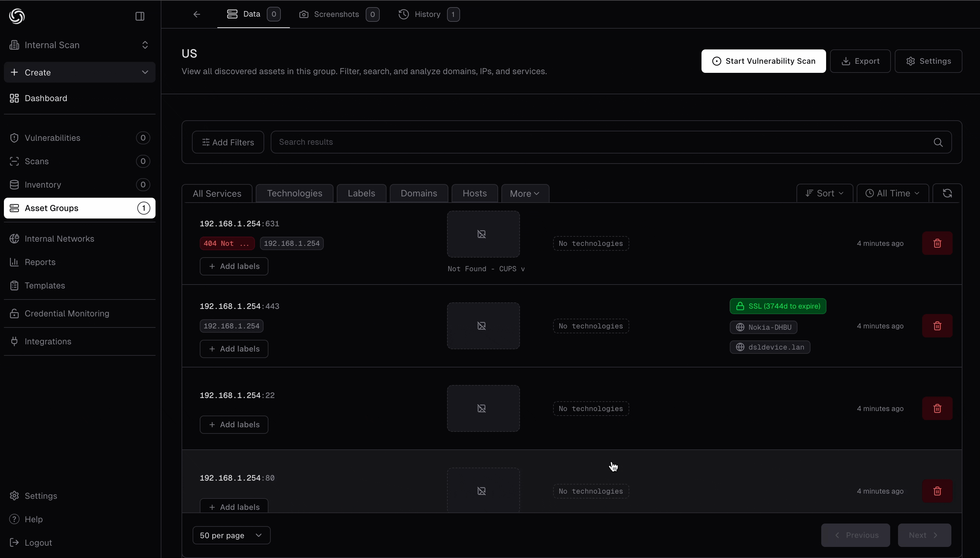Open the 192.168.1.254:443 service entry
The height and width of the screenshot is (558, 980).
click(239, 306)
